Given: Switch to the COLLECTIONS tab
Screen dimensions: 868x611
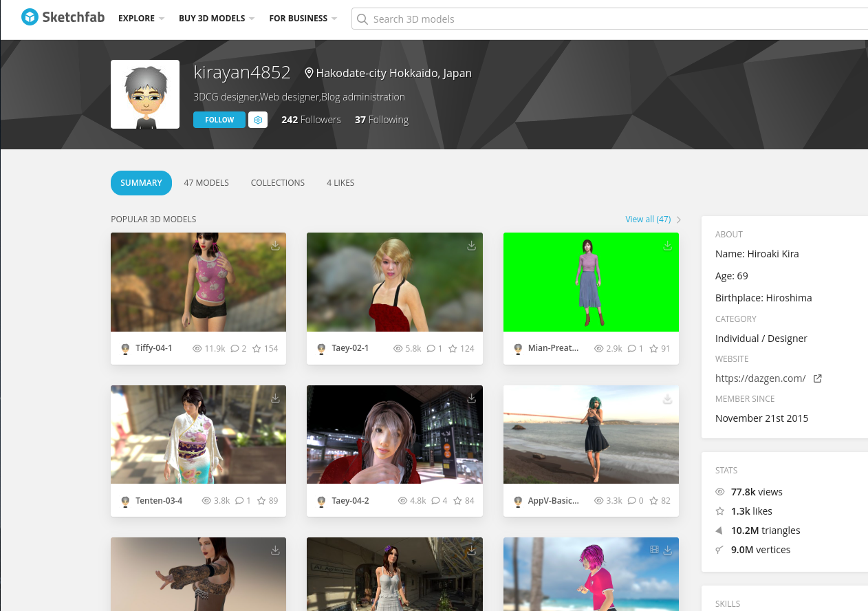Looking at the screenshot, I should [x=278, y=183].
